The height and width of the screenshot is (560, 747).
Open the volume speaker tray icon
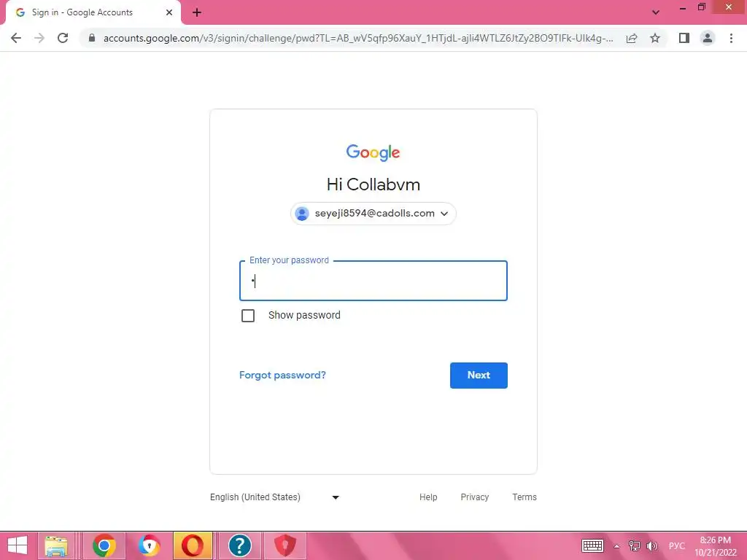point(651,545)
